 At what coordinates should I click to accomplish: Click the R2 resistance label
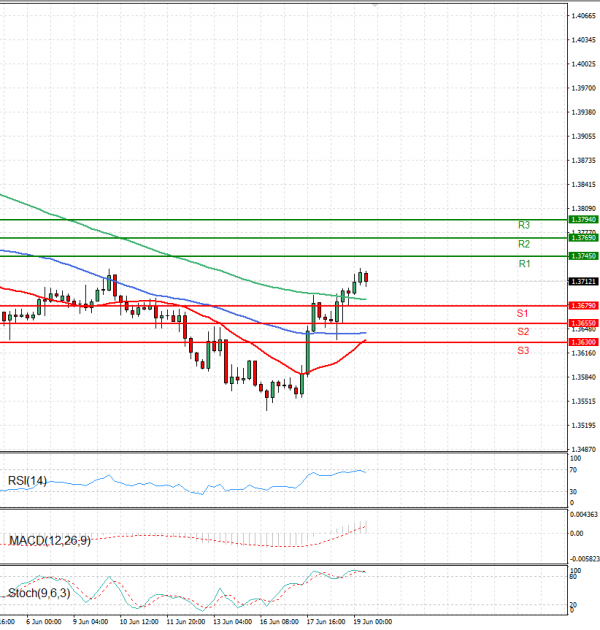point(523,244)
